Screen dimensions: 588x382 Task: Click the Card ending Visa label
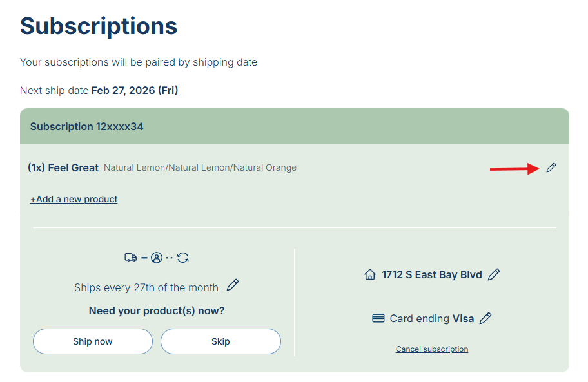point(432,318)
